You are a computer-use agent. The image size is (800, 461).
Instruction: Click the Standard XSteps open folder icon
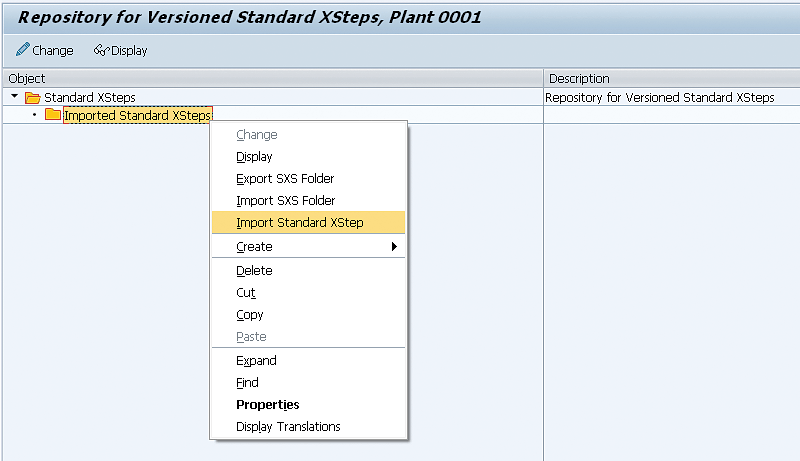tap(33, 97)
